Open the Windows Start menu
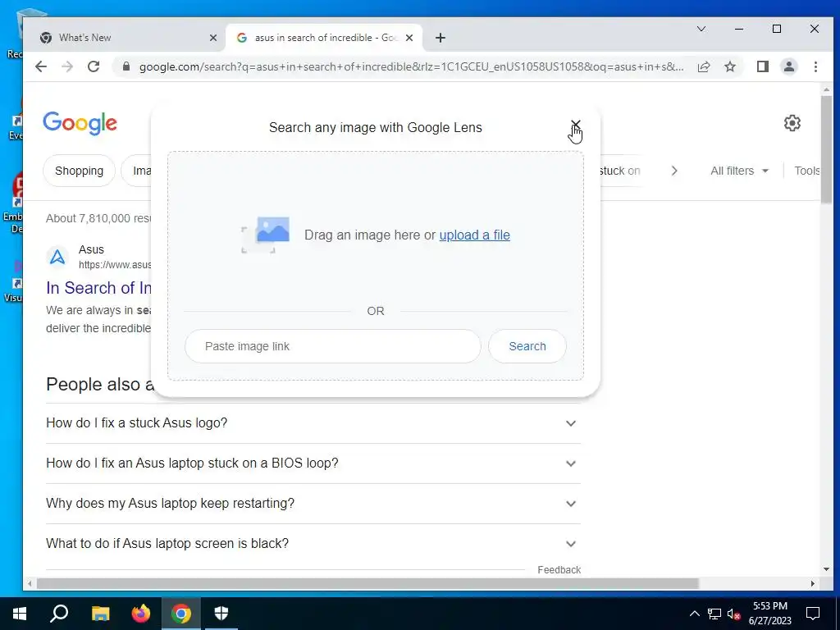 point(20,614)
